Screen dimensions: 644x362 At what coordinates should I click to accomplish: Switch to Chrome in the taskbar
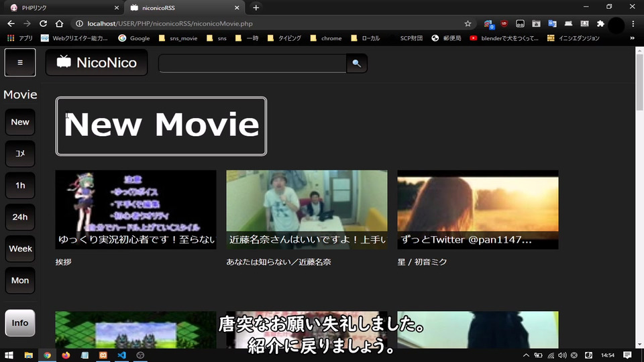pos(47,355)
